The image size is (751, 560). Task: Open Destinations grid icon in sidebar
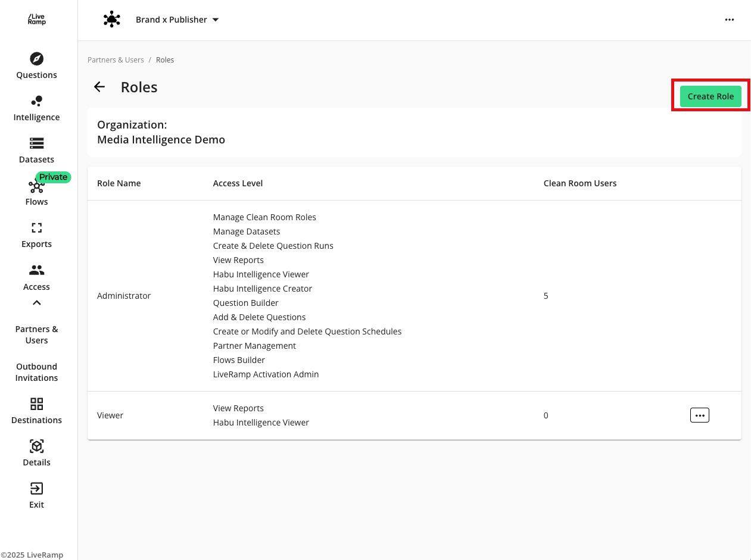point(36,404)
